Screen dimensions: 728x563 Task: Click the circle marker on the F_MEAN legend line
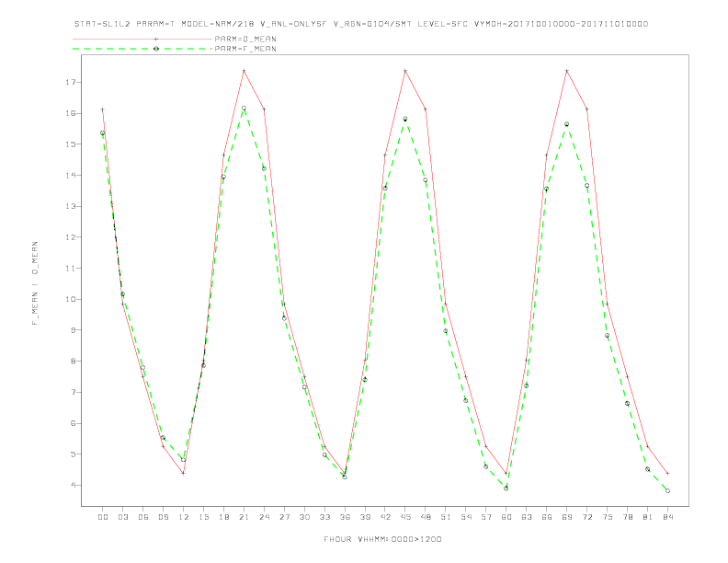click(x=156, y=49)
